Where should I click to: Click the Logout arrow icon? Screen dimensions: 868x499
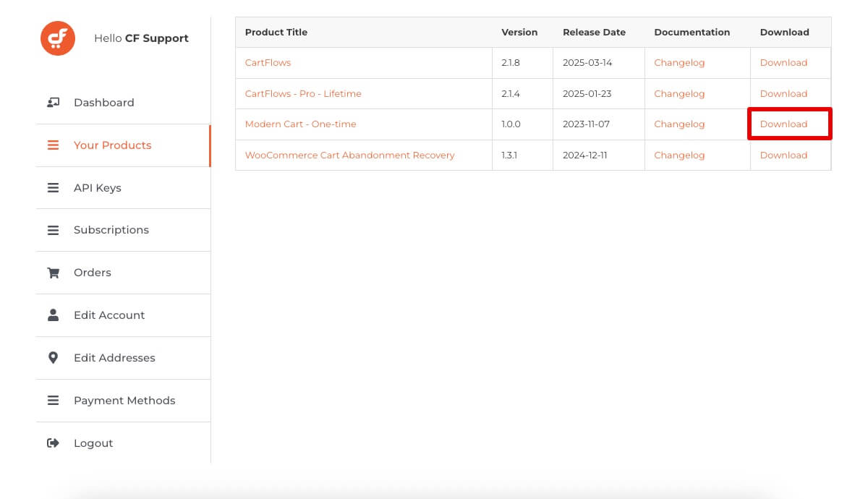[x=53, y=443]
